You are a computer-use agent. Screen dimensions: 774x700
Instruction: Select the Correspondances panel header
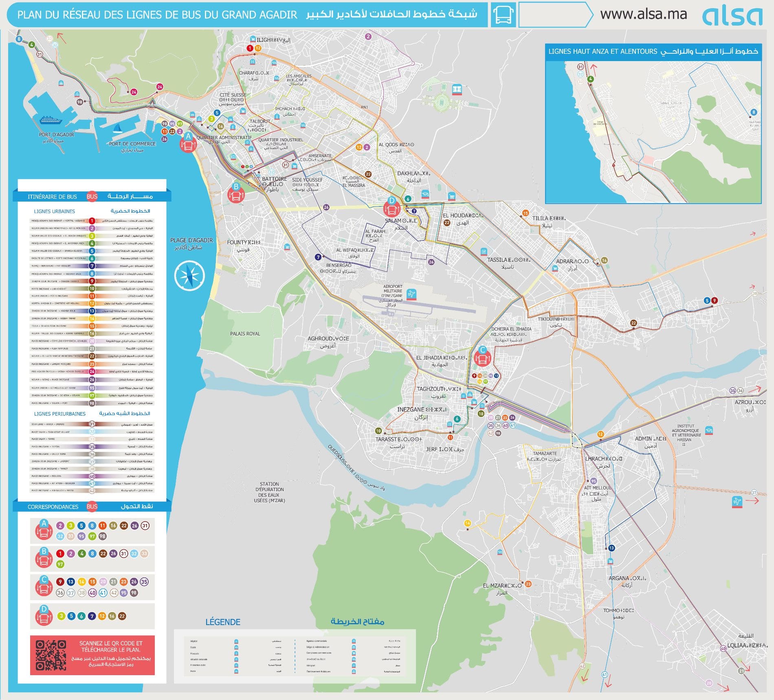92,507
